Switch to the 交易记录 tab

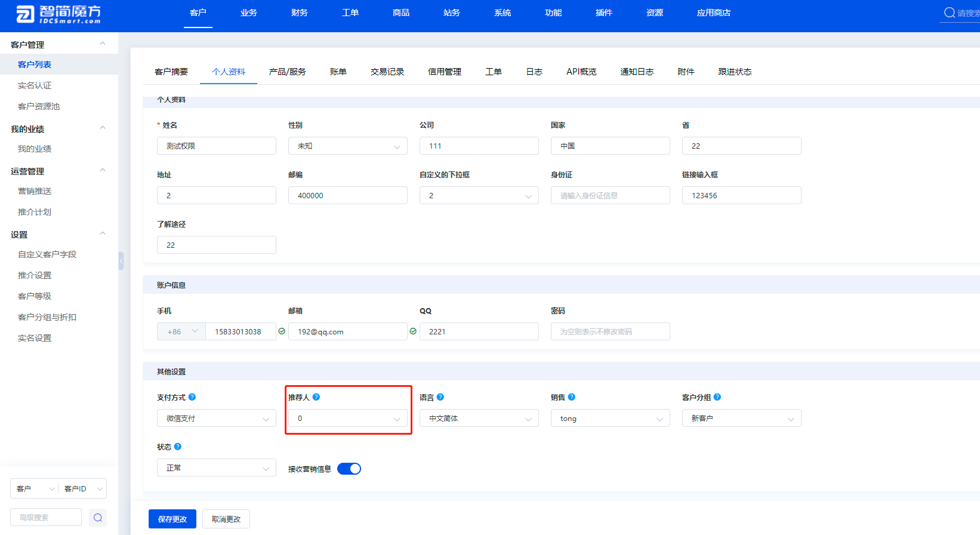tap(387, 72)
